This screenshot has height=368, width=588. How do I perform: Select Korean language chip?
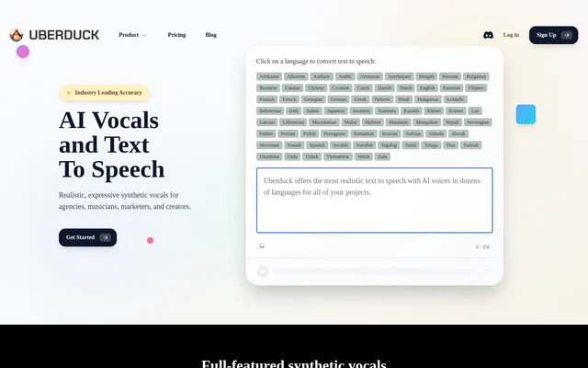pos(456,110)
